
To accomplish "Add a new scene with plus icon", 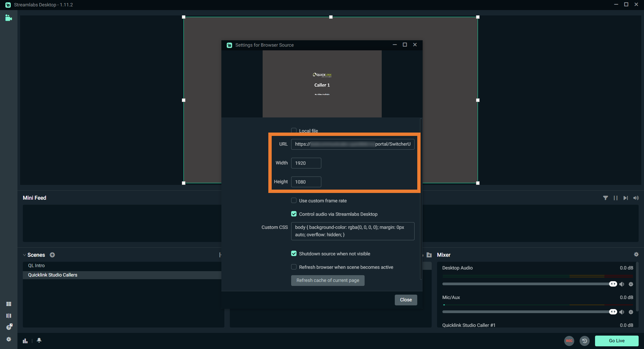I will click(x=52, y=255).
